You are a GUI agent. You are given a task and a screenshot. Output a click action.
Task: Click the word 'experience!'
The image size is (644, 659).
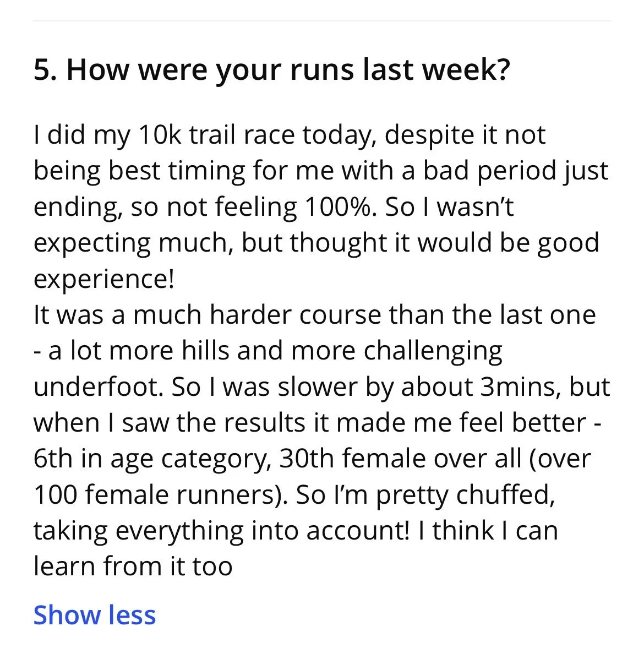[x=104, y=279]
